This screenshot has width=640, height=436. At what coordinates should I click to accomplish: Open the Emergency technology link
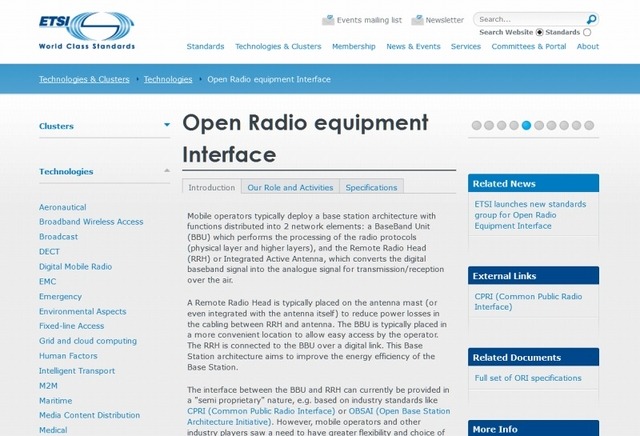(x=60, y=296)
